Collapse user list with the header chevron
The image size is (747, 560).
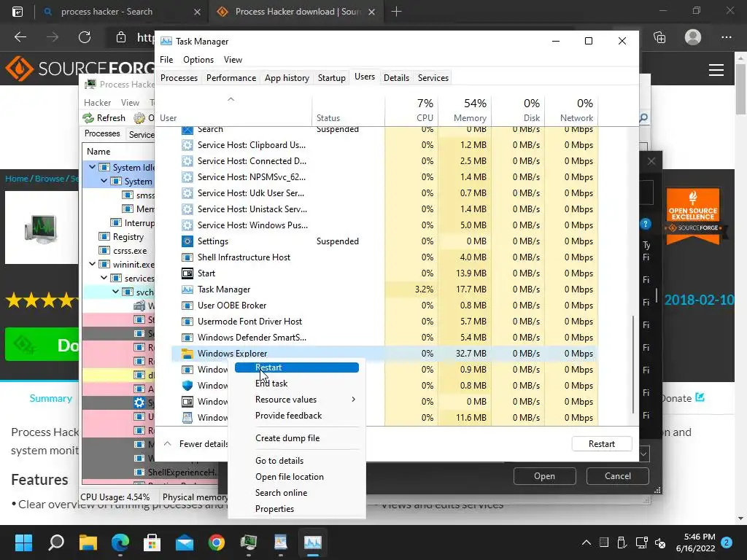click(231, 99)
